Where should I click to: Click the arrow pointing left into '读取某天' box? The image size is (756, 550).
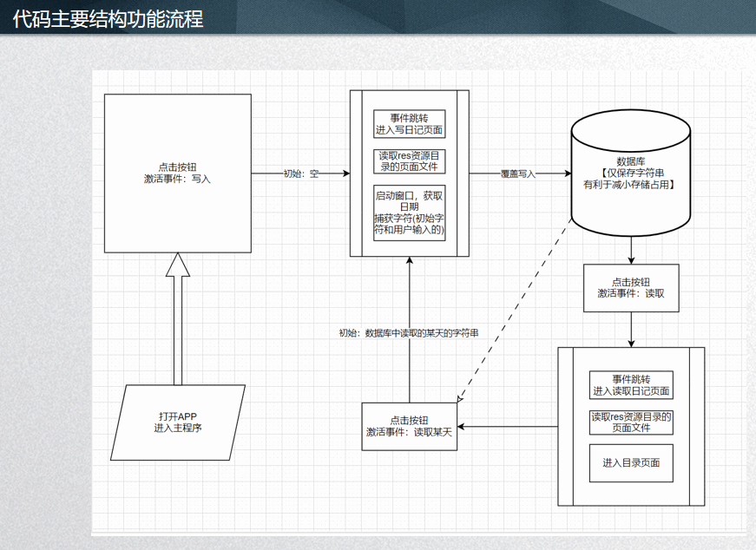click(508, 426)
